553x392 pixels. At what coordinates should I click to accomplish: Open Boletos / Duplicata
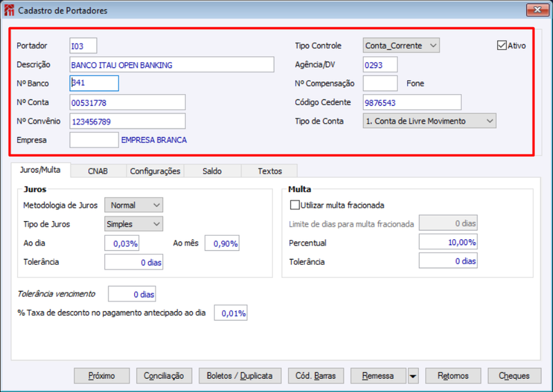(x=239, y=376)
